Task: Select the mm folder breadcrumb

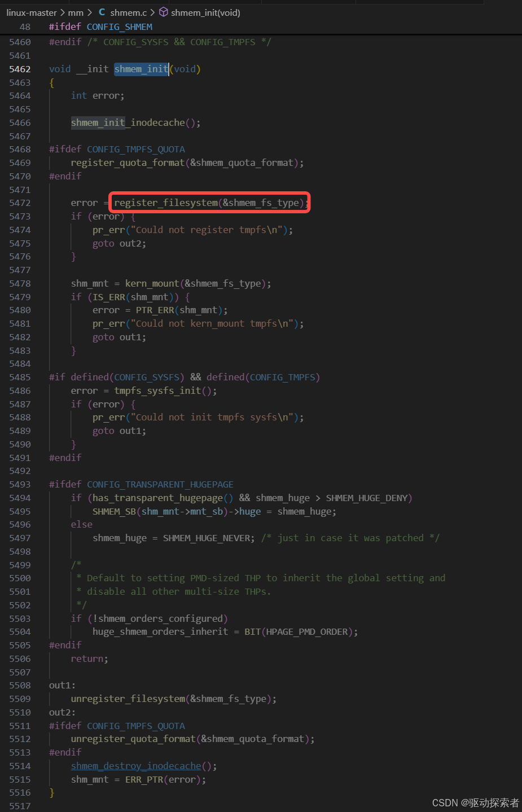Action: 76,12
